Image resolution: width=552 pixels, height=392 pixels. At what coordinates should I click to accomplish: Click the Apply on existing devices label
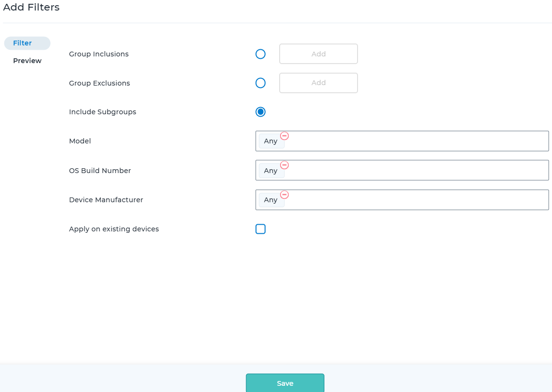pyautogui.click(x=114, y=229)
